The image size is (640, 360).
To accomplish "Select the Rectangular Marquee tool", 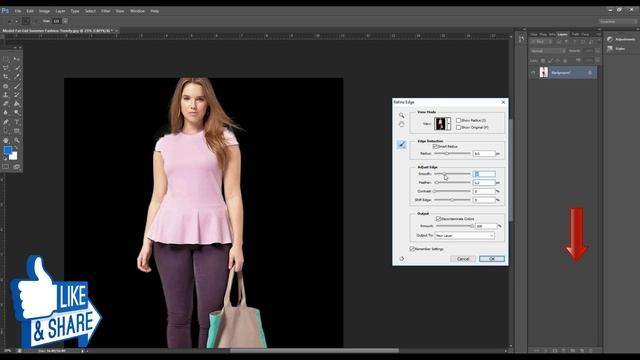I will (6, 59).
